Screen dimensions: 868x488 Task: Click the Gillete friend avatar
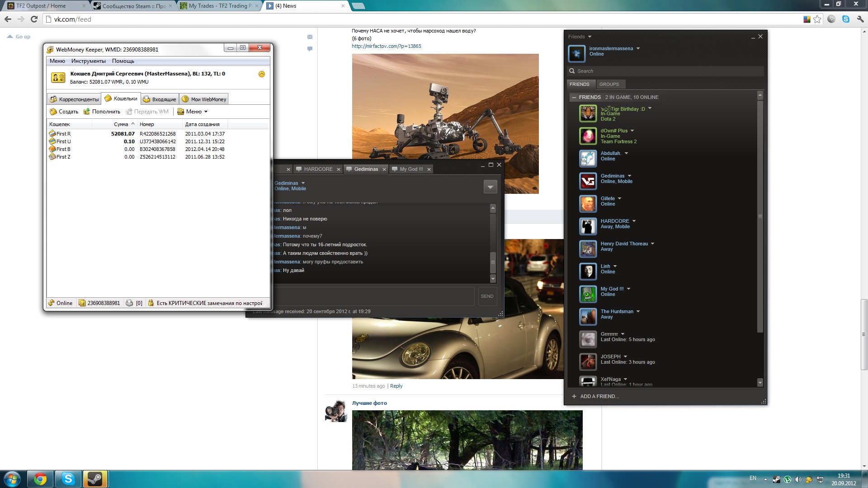(588, 204)
